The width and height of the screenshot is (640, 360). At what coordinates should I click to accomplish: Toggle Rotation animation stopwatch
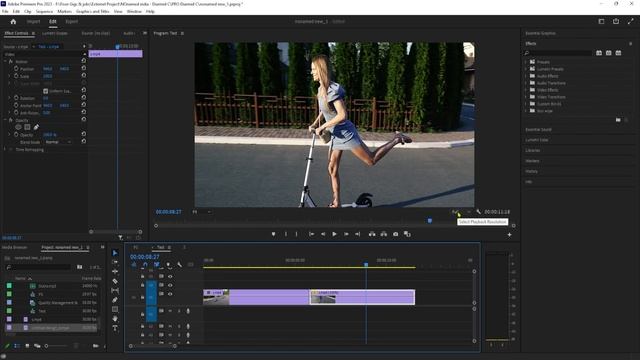click(16, 98)
